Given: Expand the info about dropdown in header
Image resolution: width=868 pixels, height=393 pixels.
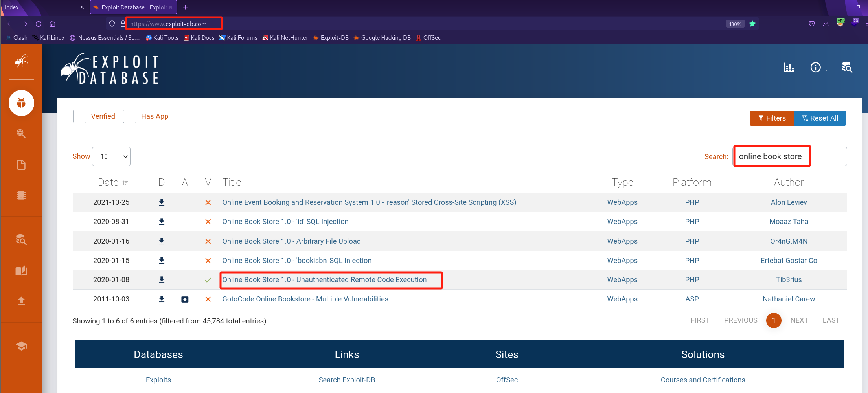Looking at the screenshot, I should (818, 68).
